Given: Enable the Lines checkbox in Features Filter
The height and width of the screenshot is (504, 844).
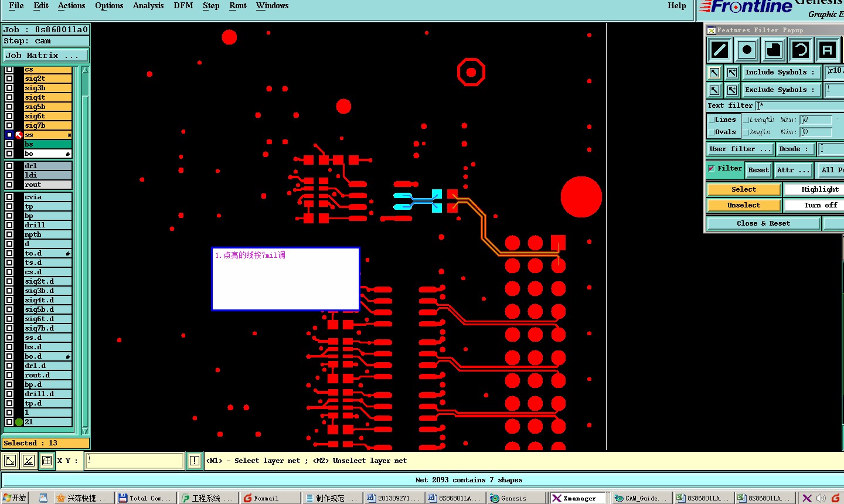Looking at the screenshot, I should [711, 120].
